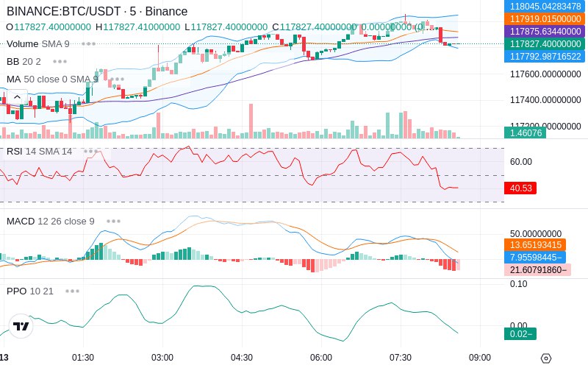Open the TradingView logo link
Viewport: 588px width, 368px height.
pyautogui.click(x=21, y=326)
